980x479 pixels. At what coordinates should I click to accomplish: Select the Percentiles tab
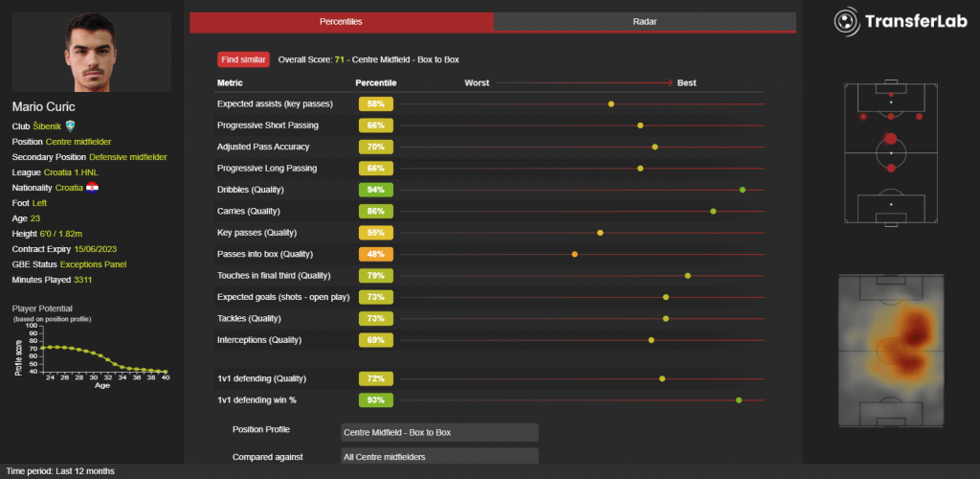click(x=341, y=21)
